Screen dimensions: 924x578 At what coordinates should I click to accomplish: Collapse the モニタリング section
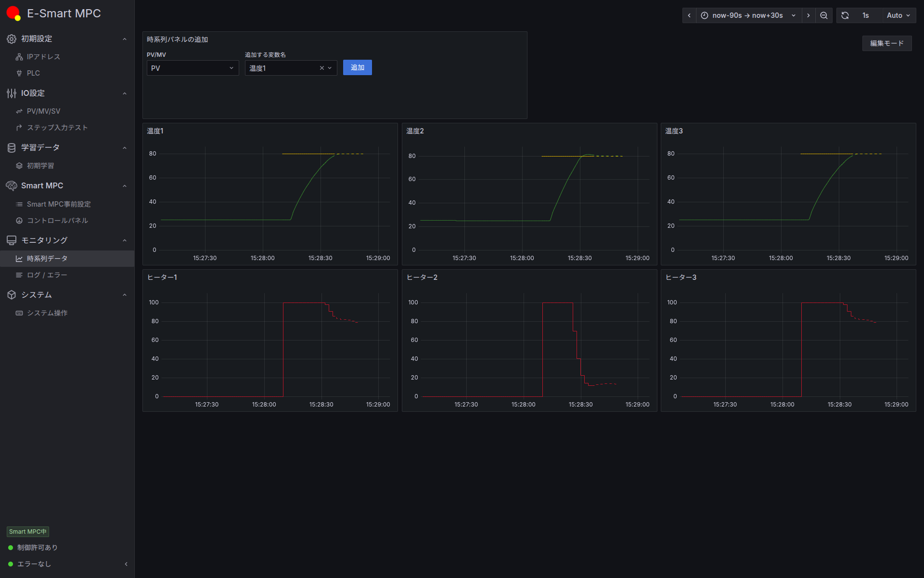click(x=125, y=240)
